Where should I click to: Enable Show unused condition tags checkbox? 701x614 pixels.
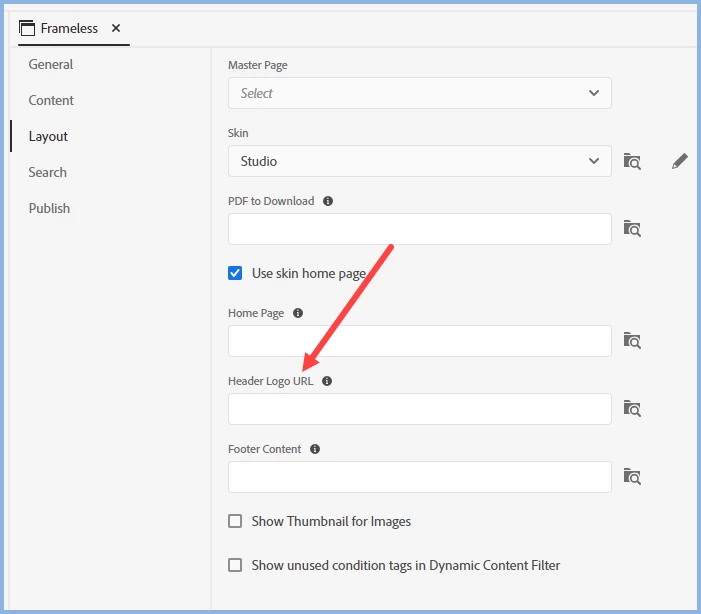click(x=235, y=565)
